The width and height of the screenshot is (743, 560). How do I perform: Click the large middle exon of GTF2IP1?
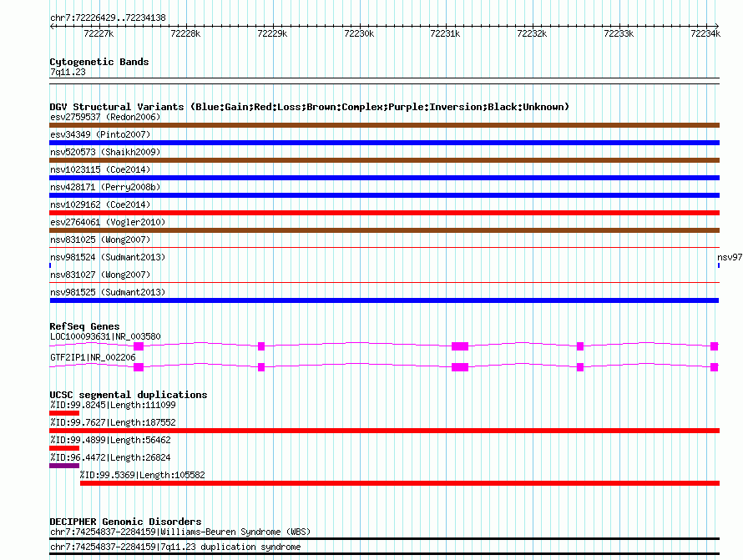[460, 367]
